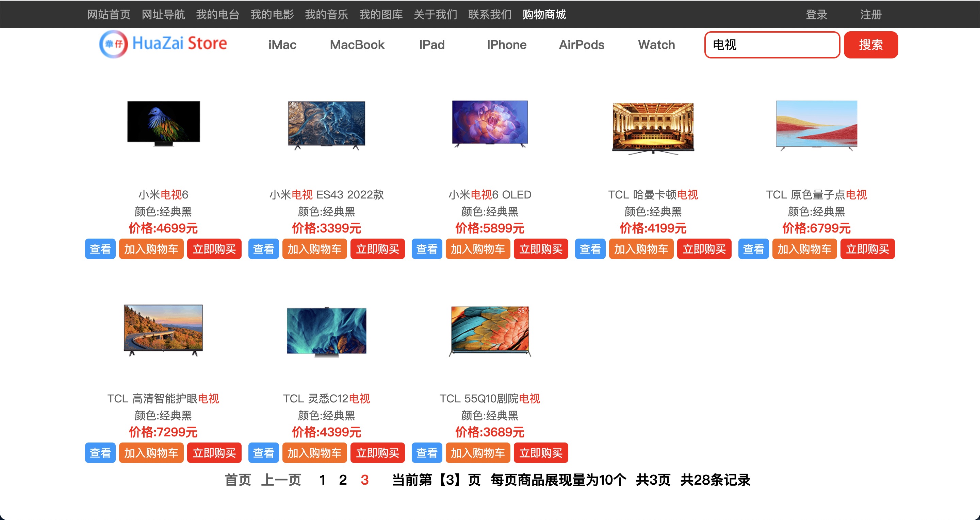View details of TCL 原色量子点电视

click(x=753, y=249)
